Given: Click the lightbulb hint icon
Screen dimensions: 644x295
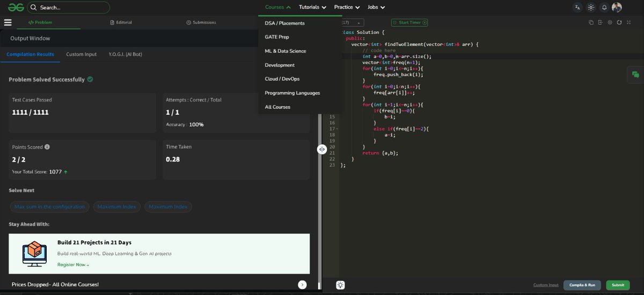Looking at the screenshot, I should pyautogui.click(x=340, y=285).
